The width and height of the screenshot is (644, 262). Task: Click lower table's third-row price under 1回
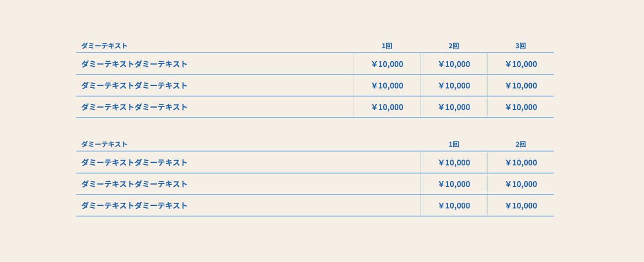click(x=454, y=206)
